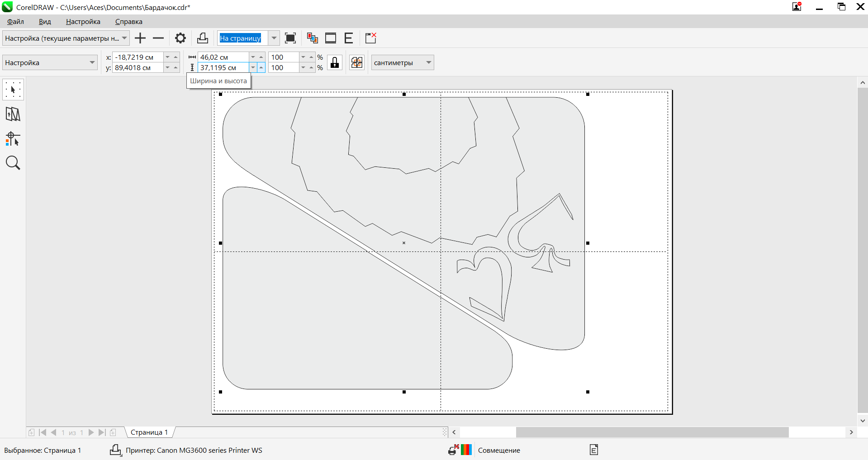Click the Принтер: Canon MG3600 status text
The width and height of the screenshot is (868, 460).
(194, 451)
